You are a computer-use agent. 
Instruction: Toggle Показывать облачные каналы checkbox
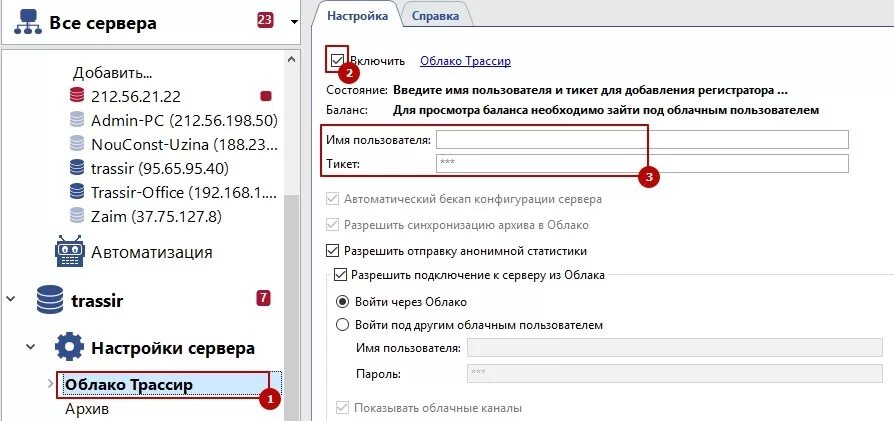pos(343,408)
